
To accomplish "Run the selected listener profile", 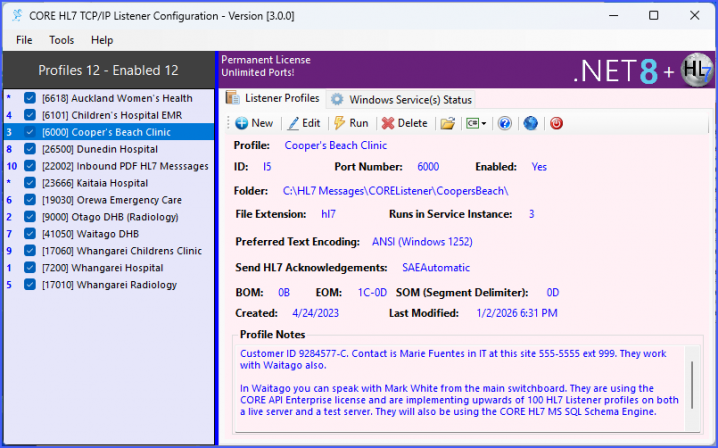I will [x=351, y=123].
